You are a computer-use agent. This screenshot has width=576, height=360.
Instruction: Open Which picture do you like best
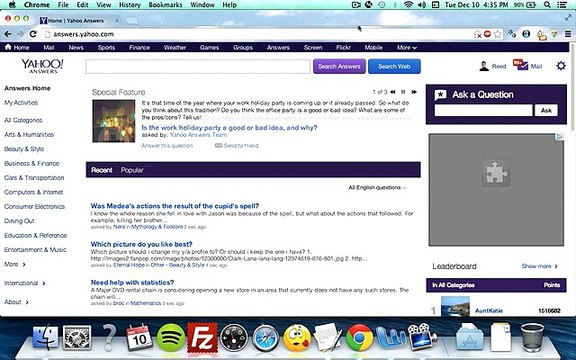(x=141, y=244)
